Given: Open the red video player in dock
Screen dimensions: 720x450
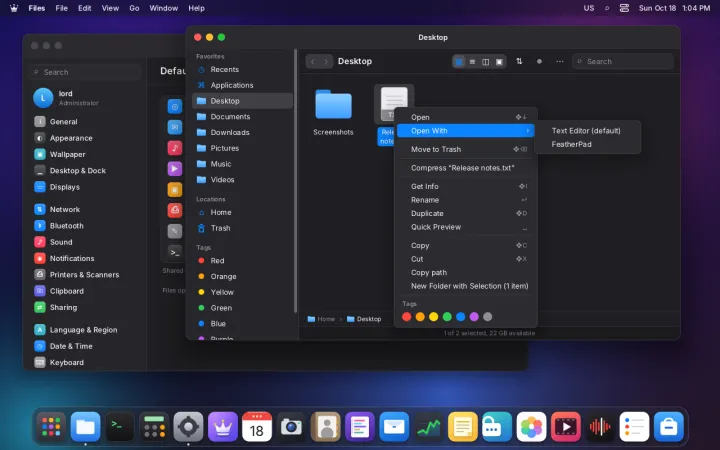Looking at the screenshot, I should tap(566, 427).
